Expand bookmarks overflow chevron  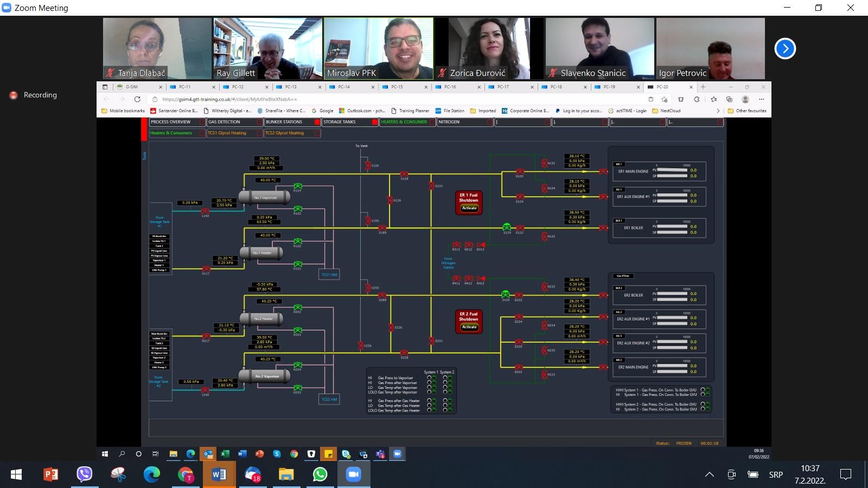tap(718, 111)
